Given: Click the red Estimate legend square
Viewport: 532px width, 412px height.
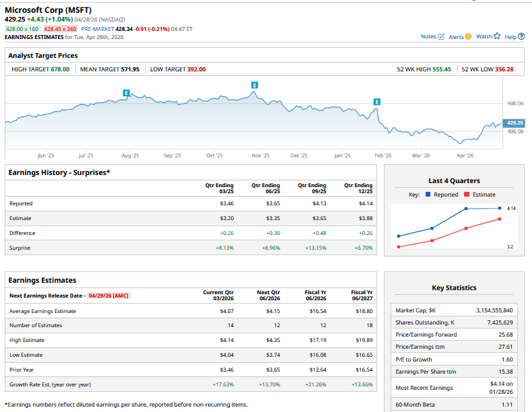Looking at the screenshot, I should 466,195.
